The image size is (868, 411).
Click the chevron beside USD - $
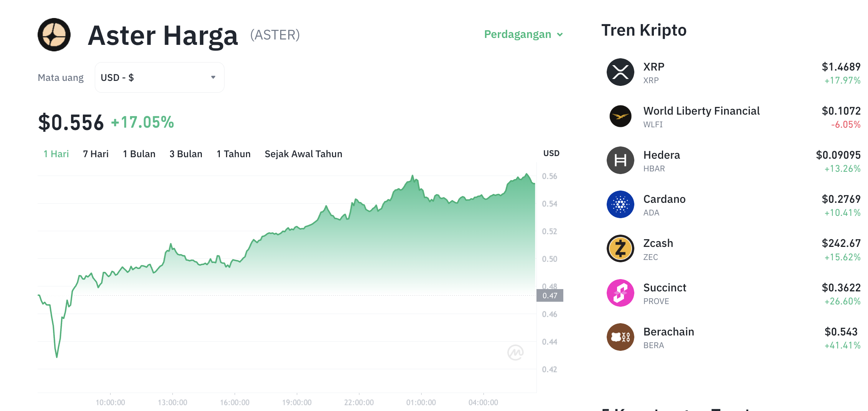pos(213,77)
